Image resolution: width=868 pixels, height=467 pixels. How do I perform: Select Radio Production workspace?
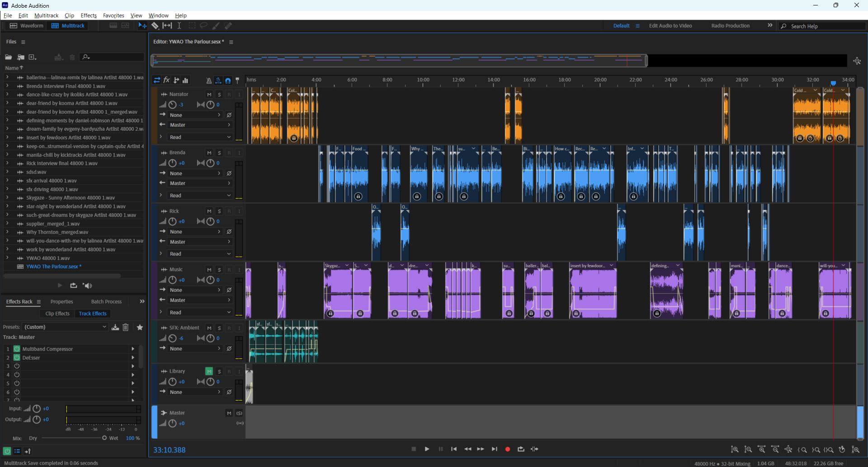pos(730,26)
